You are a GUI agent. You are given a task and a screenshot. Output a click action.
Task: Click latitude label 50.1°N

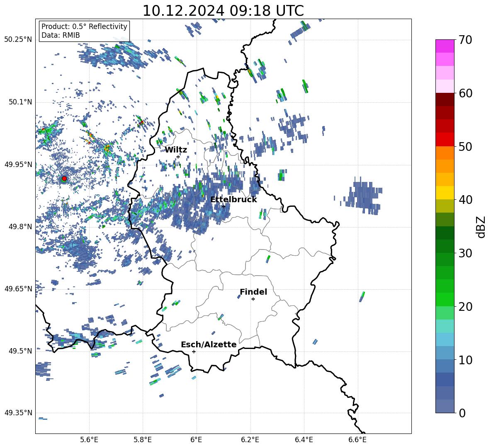pyautogui.click(x=20, y=102)
